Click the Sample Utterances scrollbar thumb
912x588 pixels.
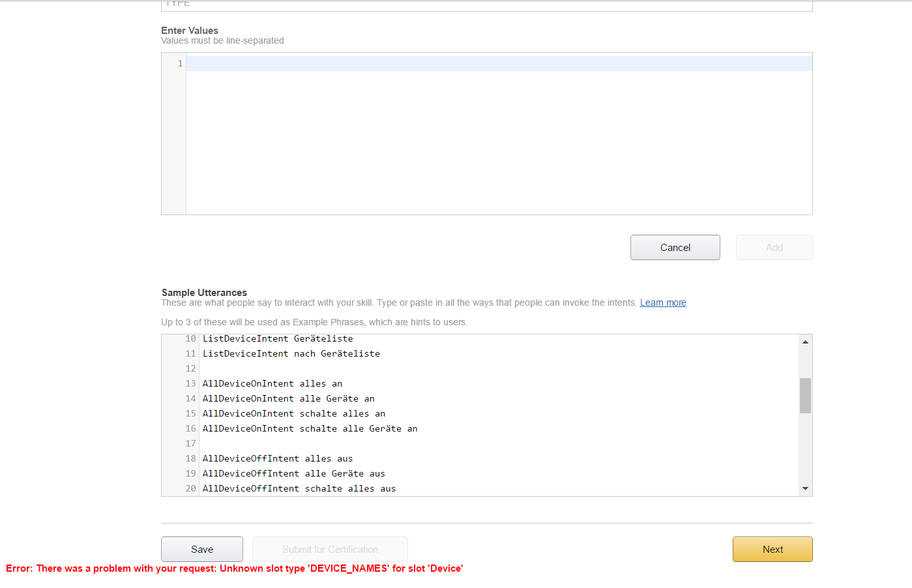coord(805,395)
